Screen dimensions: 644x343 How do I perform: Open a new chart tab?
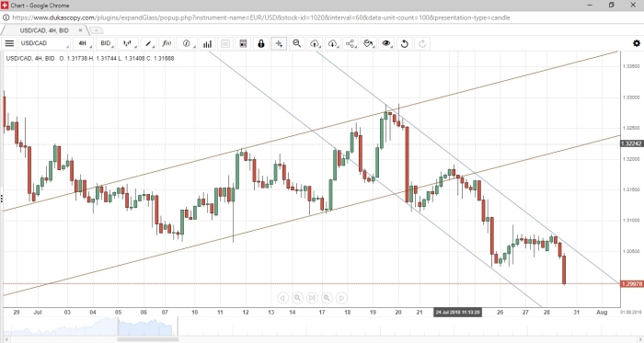point(96,30)
